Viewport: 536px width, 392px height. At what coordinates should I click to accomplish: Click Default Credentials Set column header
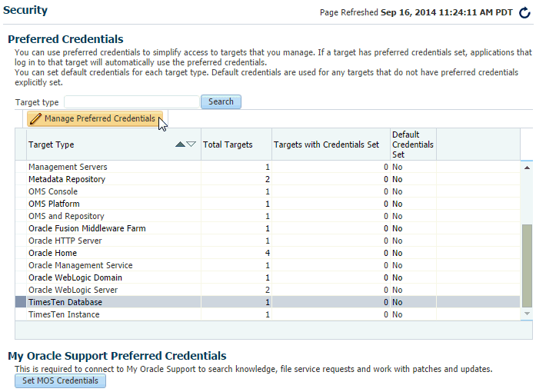413,145
